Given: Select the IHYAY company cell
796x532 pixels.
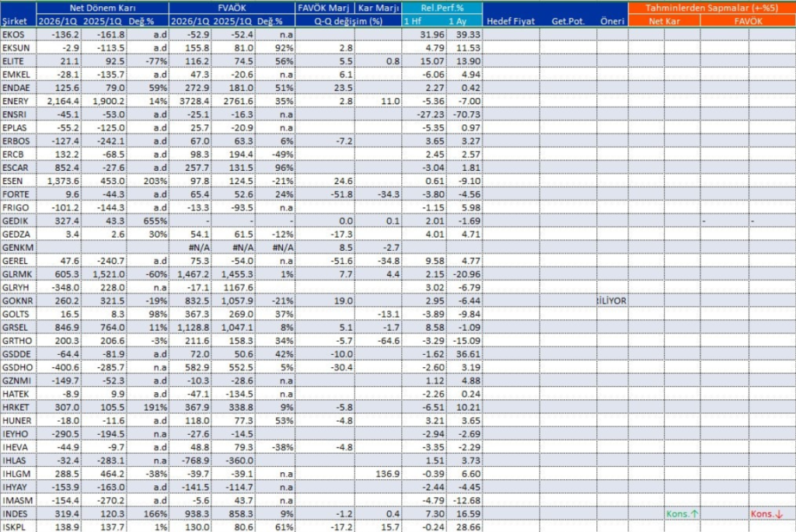Looking at the screenshot, I should click(19, 488).
